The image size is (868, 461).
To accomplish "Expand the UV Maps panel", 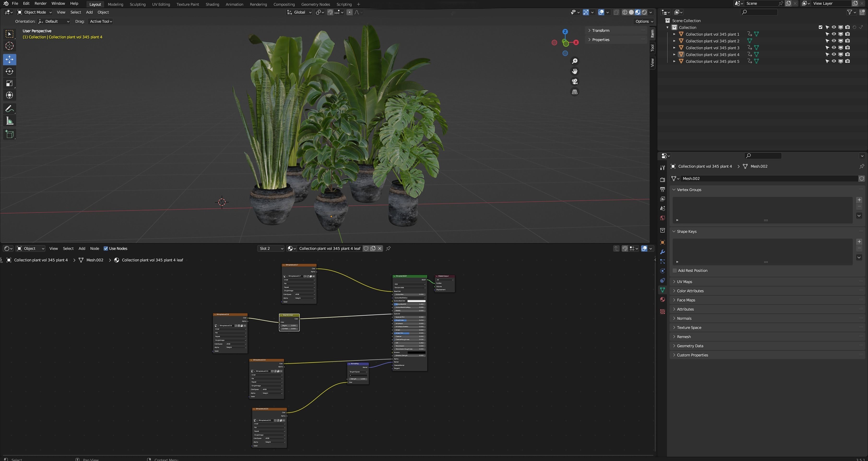I will [767, 282].
